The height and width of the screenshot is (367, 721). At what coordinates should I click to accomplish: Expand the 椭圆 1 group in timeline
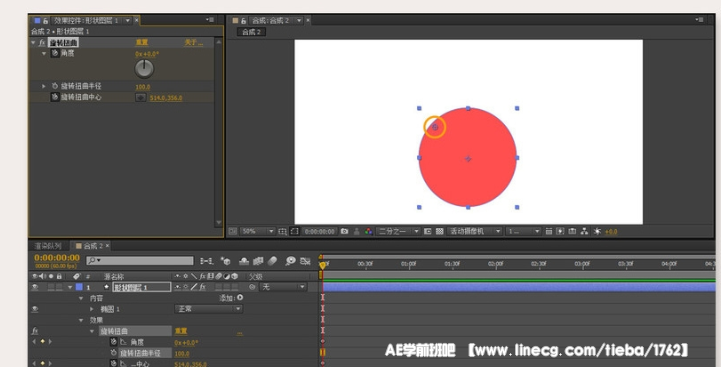(x=92, y=309)
